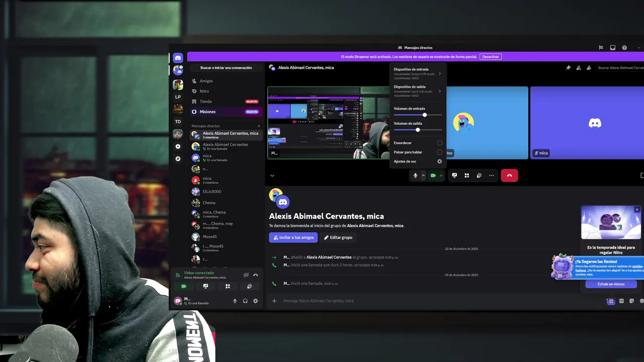Focus the Buscar o iniciar una conversación field
The height and width of the screenshot is (362, 644).
pos(226,67)
